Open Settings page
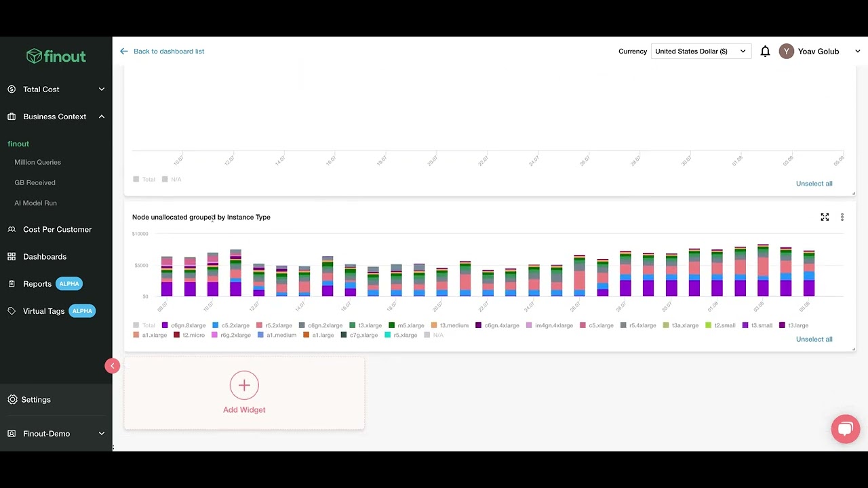The height and width of the screenshot is (488, 868). point(36,400)
